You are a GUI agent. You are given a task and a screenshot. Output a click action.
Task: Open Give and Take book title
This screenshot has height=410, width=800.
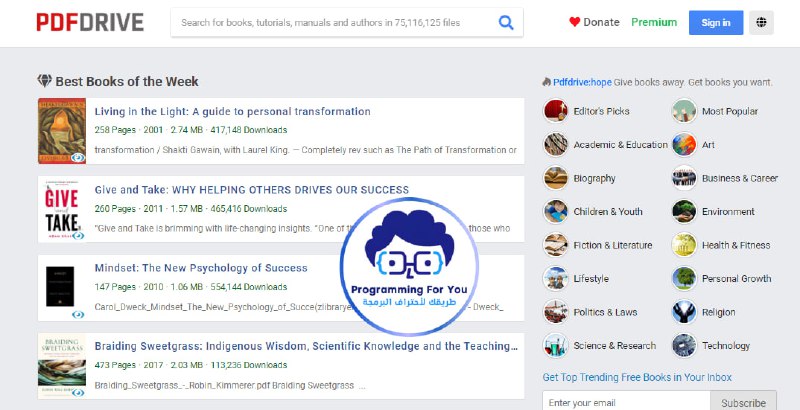point(252,190)
